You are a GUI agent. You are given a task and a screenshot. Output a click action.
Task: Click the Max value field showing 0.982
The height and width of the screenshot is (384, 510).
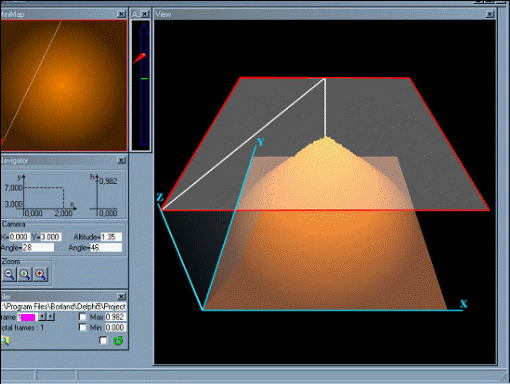115,317
